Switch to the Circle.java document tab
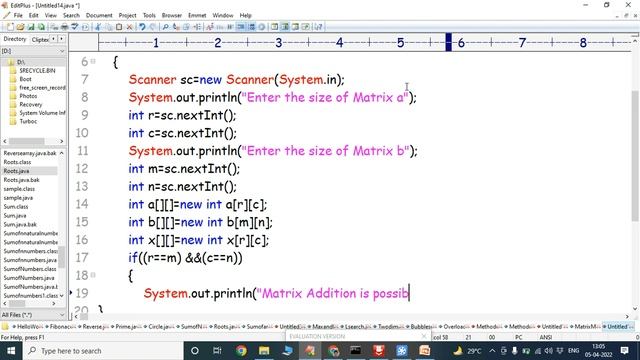Image resolution: width=640 pixels, height=360 pixels. [x=160, y=327]
